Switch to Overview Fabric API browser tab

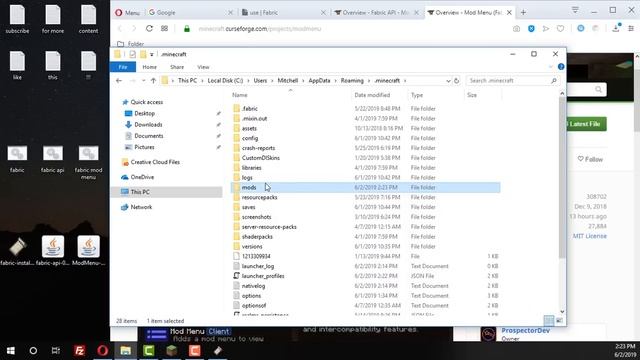[376, 13]
